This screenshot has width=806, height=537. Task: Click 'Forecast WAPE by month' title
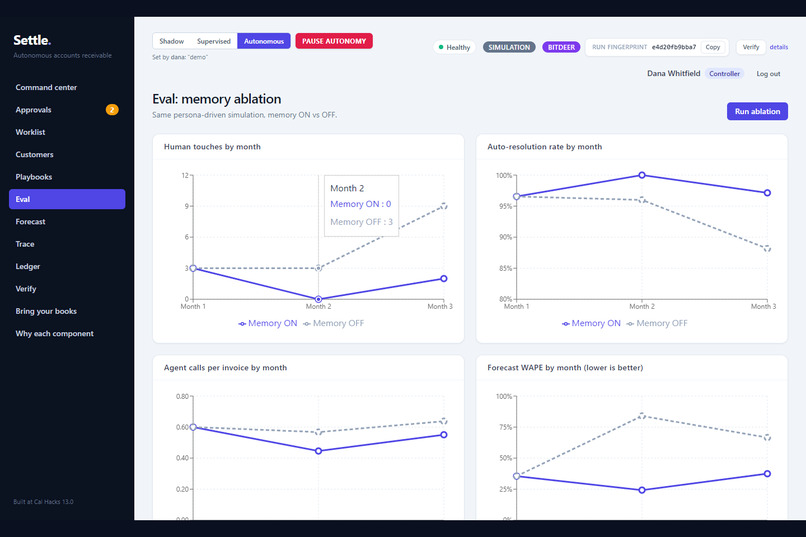[565, 367]
